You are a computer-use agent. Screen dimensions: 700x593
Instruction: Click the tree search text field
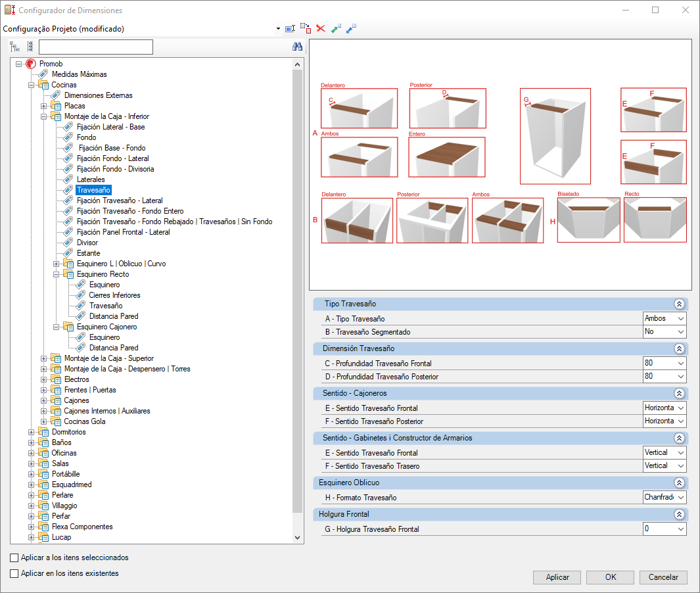(96, 47)
